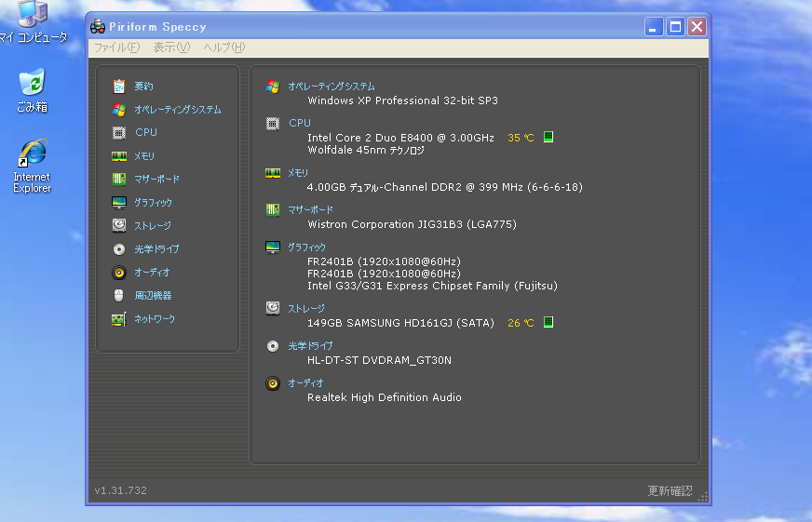This screenshot has height=522, width=812.
Task: Click グラフィック heading link in summary
Action: click(306, 247)
